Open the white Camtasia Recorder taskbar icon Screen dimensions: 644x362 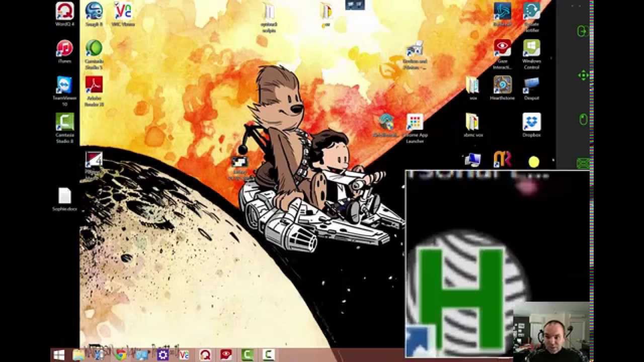[268, 355]
